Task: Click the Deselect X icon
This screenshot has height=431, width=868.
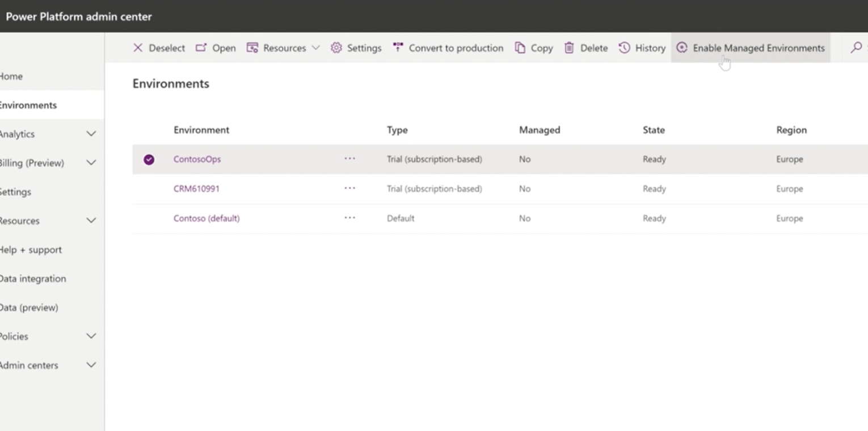Action: pyautogui.click(x=138, y=48)
